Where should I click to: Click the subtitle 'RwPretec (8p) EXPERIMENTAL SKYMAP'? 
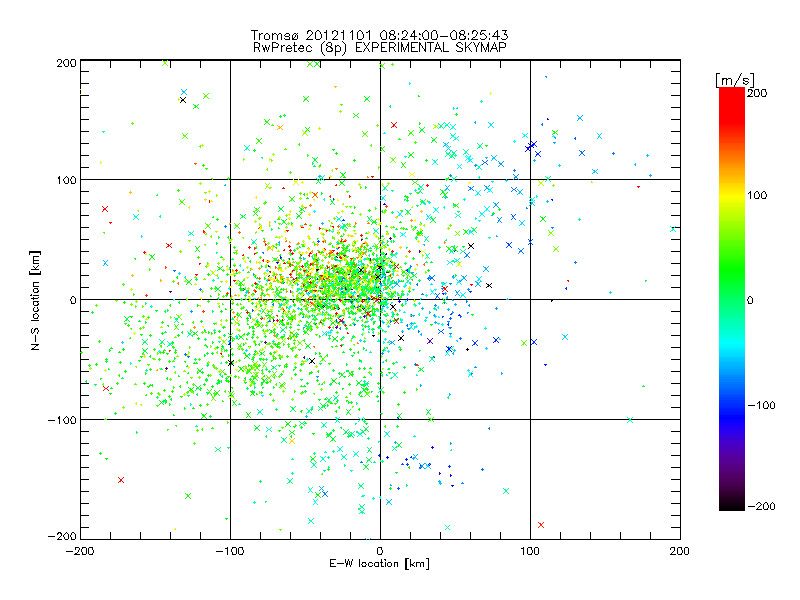379,48
